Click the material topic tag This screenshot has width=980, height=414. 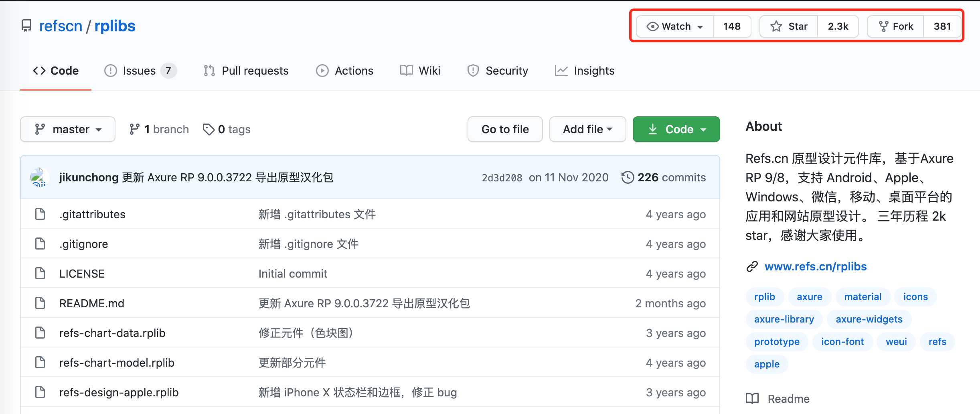pos(863,297)
